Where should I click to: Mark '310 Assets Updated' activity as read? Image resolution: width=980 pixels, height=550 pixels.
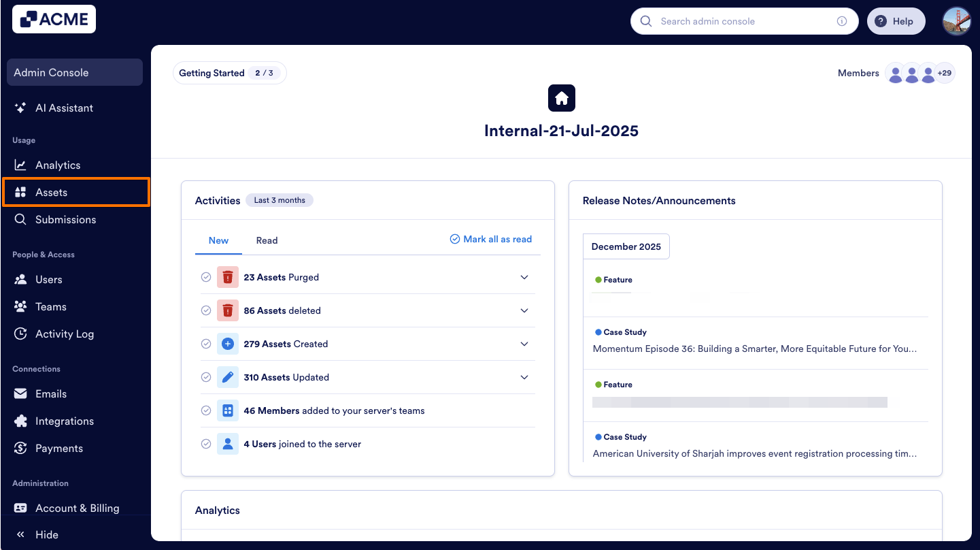click(x=206, y=377)
